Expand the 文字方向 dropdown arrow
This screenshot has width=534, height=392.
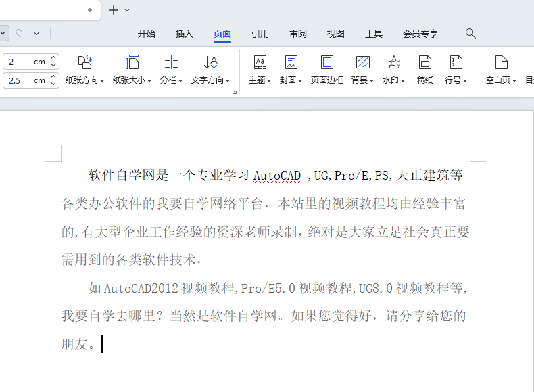click(x=228, y=80)
